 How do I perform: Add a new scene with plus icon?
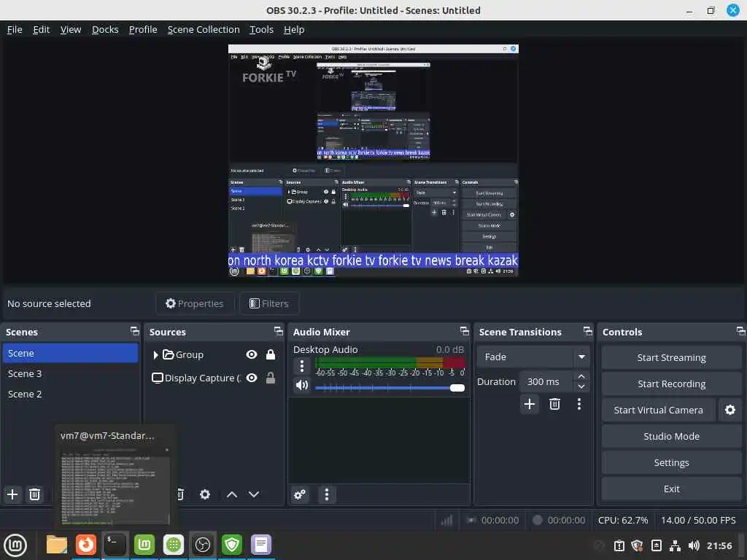pyautogui.click(x=12, y=494)
